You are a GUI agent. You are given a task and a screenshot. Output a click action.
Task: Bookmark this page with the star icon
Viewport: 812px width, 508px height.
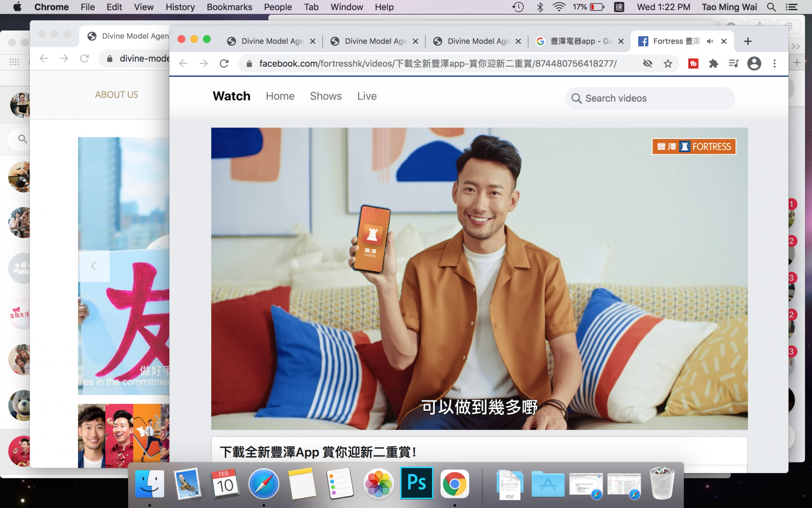coord(668,63)
